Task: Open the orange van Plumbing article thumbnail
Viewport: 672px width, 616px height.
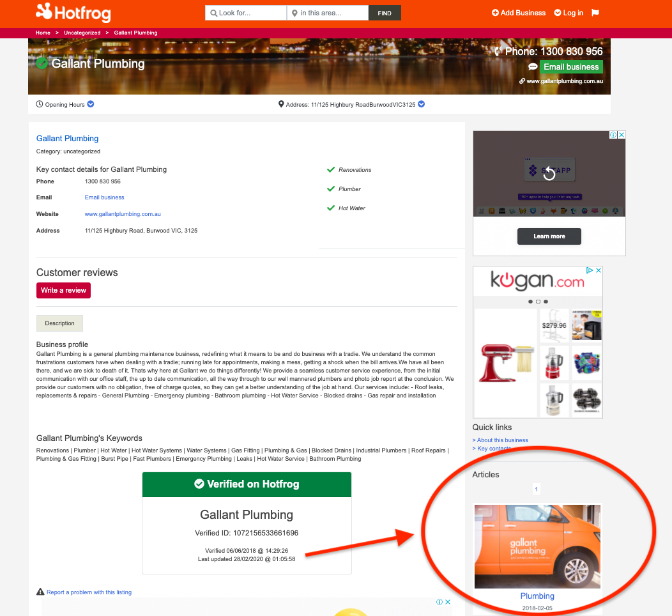Action: 537,546
